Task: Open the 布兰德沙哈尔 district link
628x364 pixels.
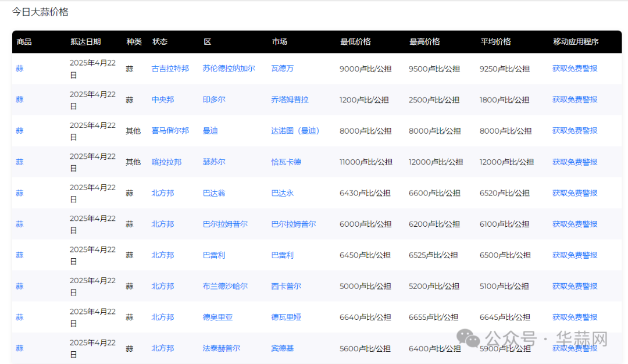Action: point(225,286)
